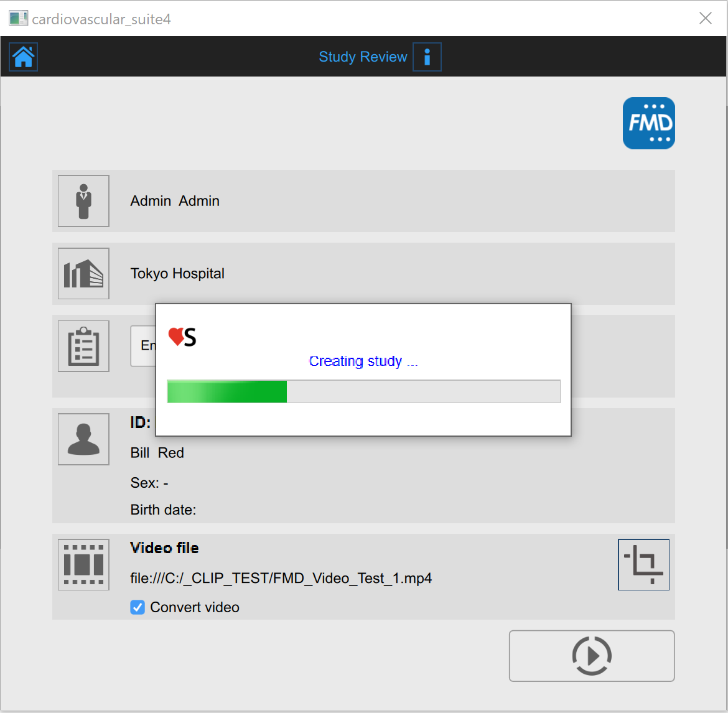The image size is (728, 713).
Task: Select the operator person icon
Action: (83, 201)
